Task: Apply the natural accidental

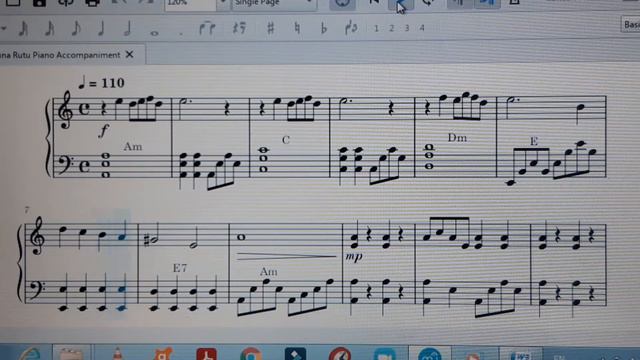Action: (297, 28)
